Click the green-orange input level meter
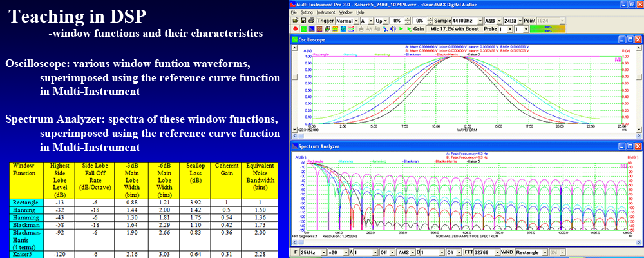The image size is (644, 258). [547, 29]
